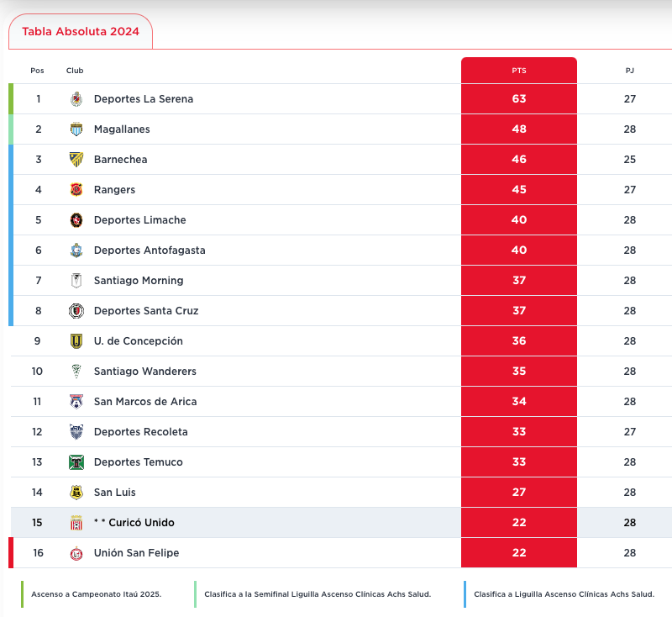Click the Magallanes club crest icon
This screenshot has height=617, width=672.
click(76, 129)
